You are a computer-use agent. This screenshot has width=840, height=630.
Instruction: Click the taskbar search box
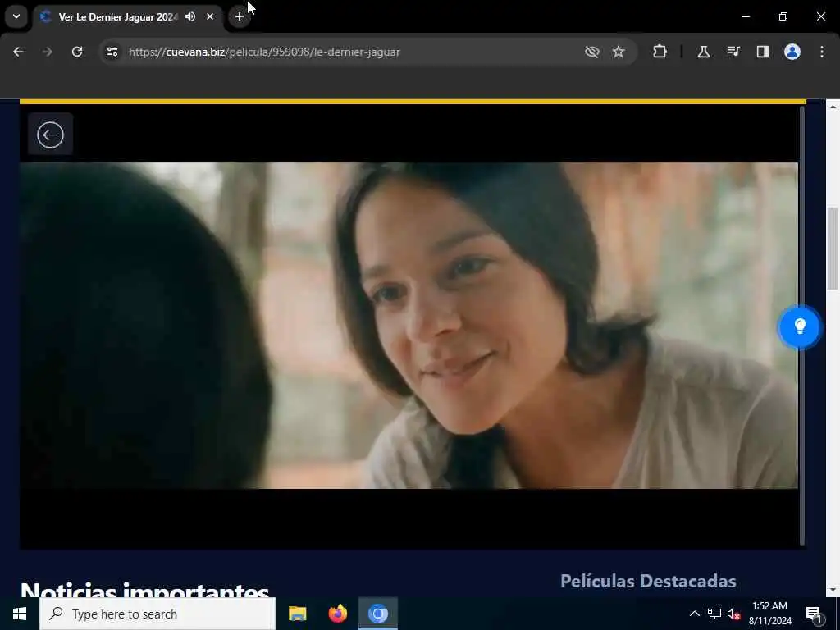157,614
